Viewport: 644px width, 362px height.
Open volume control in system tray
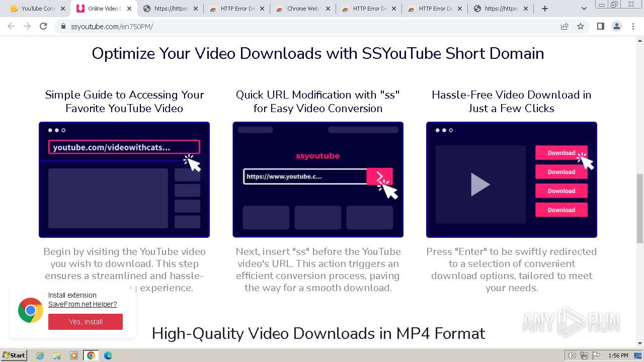click(572, 355)
